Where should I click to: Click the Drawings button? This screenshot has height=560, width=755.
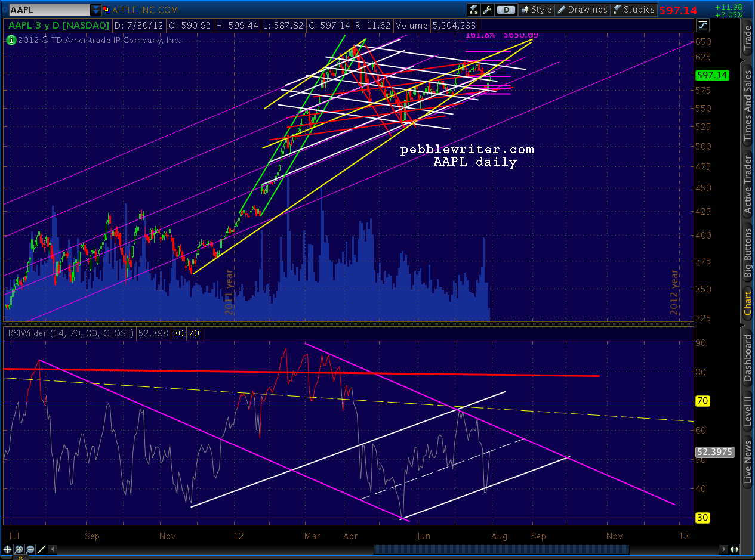[x=583, y=10]
